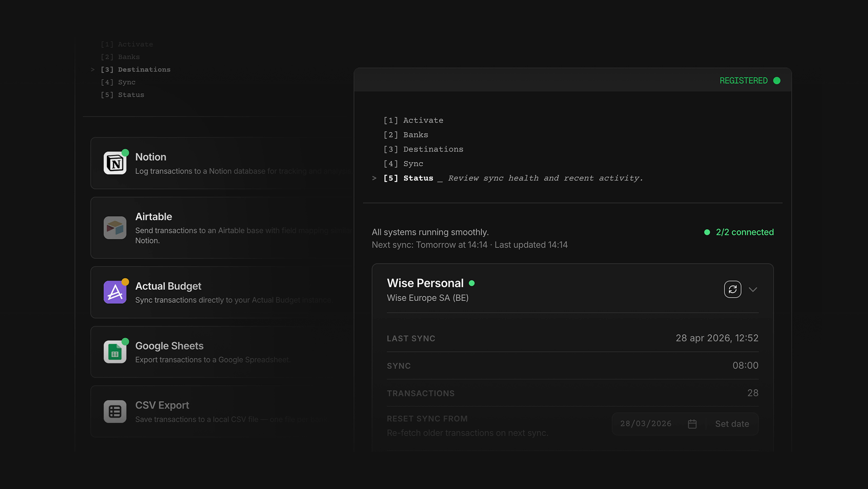Click the refresh sync icon for Wise Personal
The width and height of the screenshot is (868, 489).
(x=733, y=289)
